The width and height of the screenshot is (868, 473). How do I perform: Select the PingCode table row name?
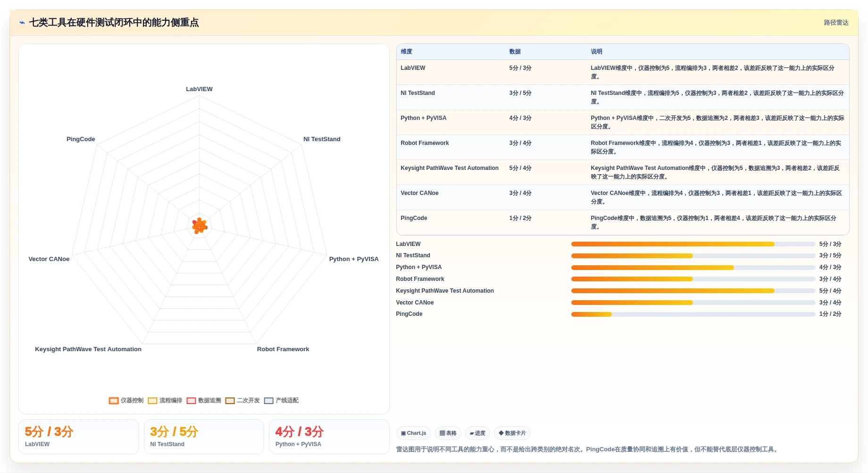pos(414,218)
